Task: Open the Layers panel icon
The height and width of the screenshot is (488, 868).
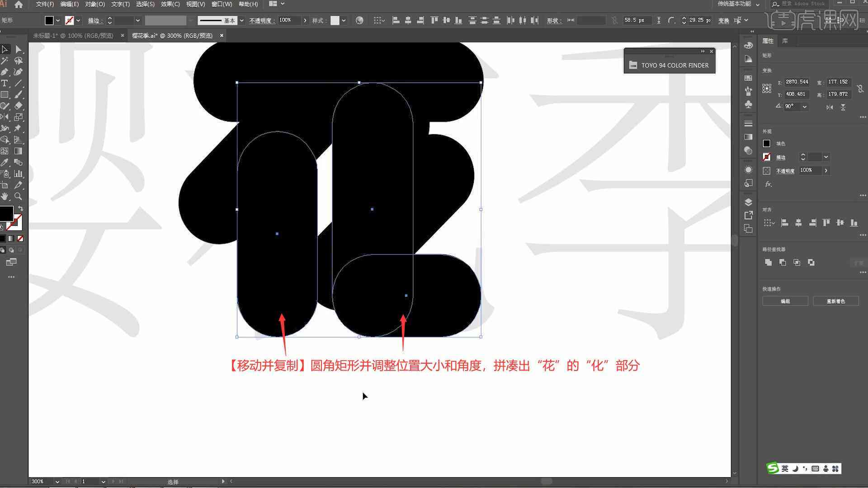Action: (x=748, y=202)
